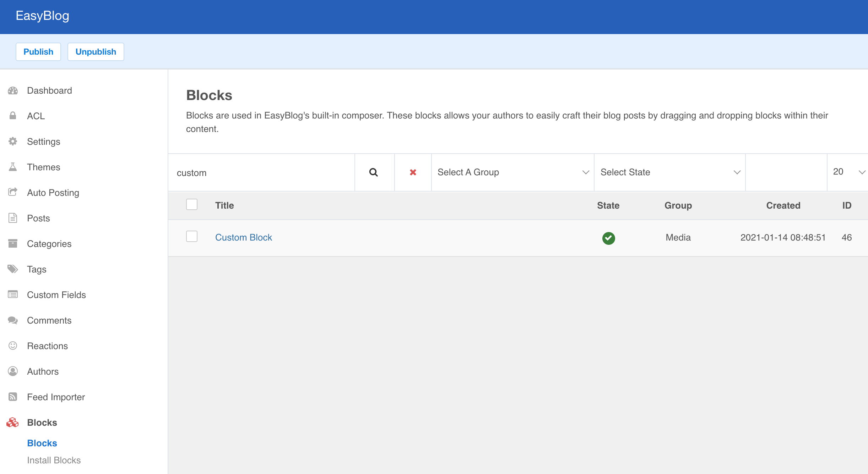Open Authors menu item

pos(43,371)
